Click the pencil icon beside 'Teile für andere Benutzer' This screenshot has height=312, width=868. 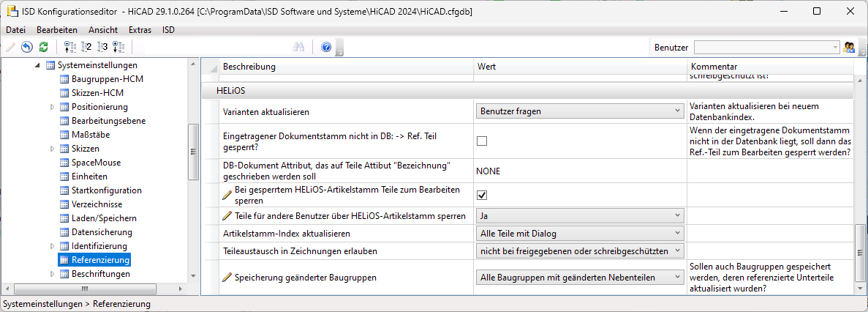coord(227,215)
